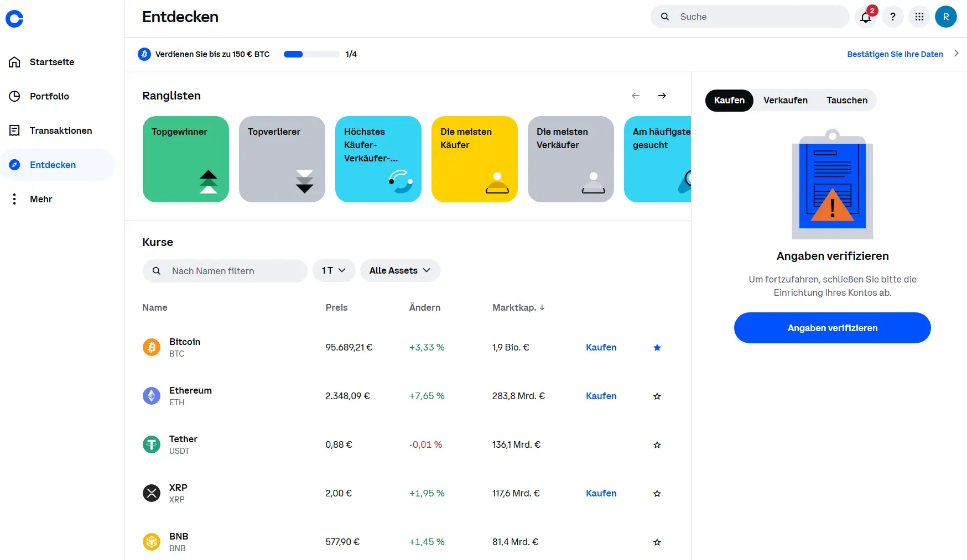
Task: Sort by Marktkap. column header
Action: coord(518,307)
